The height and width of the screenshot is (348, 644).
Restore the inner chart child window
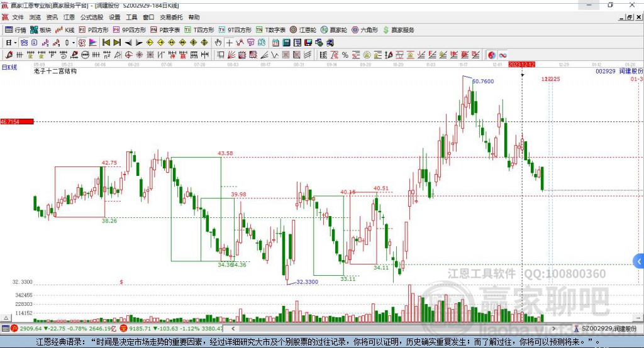coord(630,17)
